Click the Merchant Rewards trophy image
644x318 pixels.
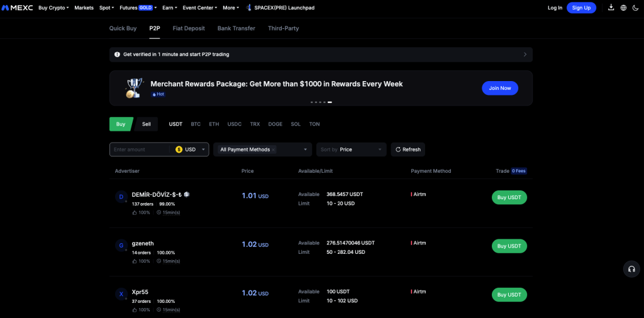(x=135, y=88)
